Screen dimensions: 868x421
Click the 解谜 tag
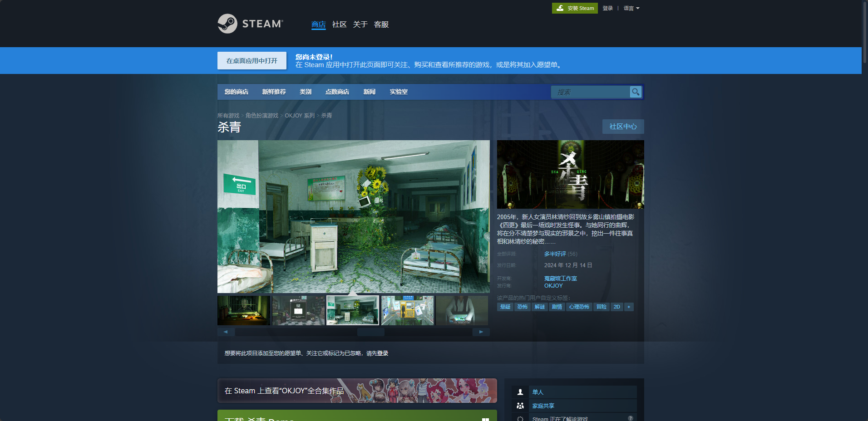[x=540, y=307]
